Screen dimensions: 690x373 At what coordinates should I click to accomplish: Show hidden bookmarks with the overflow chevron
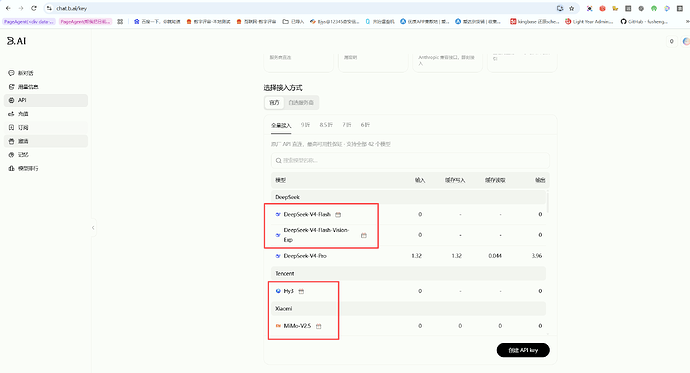pos(687,21)
